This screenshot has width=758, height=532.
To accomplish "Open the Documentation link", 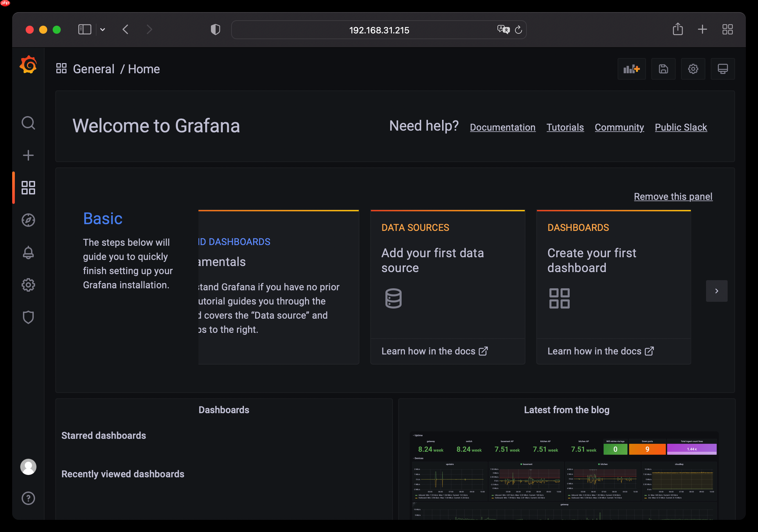I will [503, 127].
